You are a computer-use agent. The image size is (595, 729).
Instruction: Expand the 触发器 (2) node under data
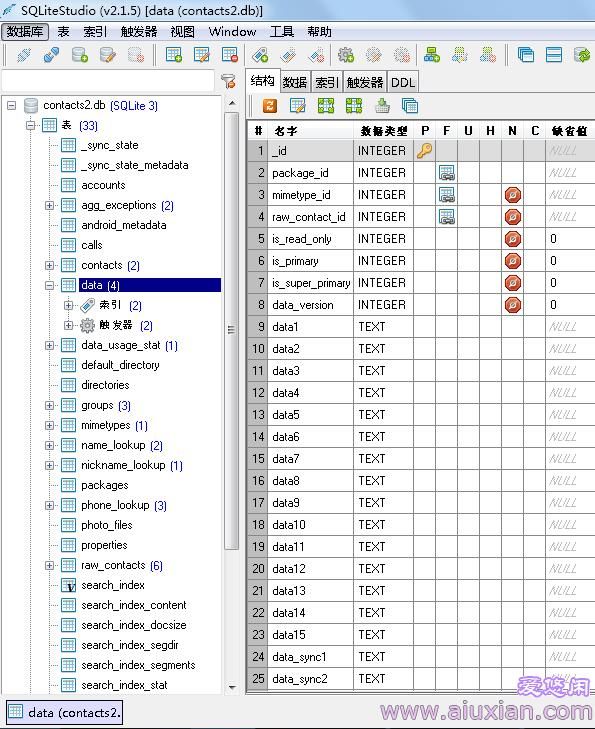pyautogui.click(x=68, y=325)
